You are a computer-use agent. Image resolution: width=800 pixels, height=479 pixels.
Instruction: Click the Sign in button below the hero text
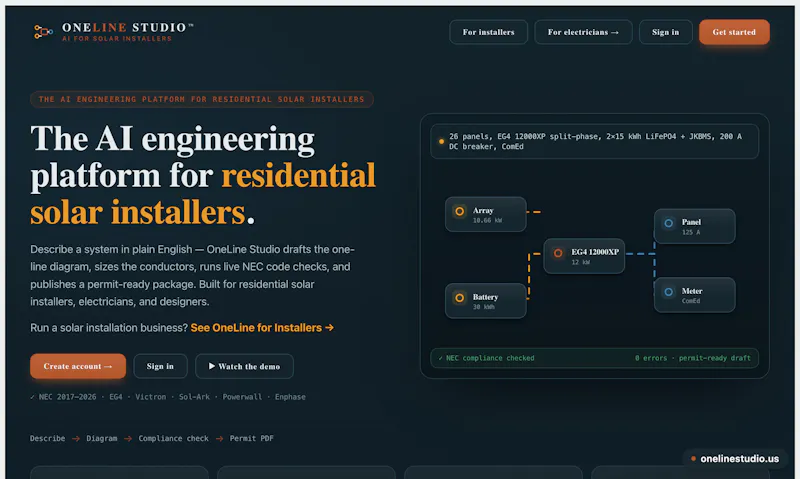[x=160, y=366]
